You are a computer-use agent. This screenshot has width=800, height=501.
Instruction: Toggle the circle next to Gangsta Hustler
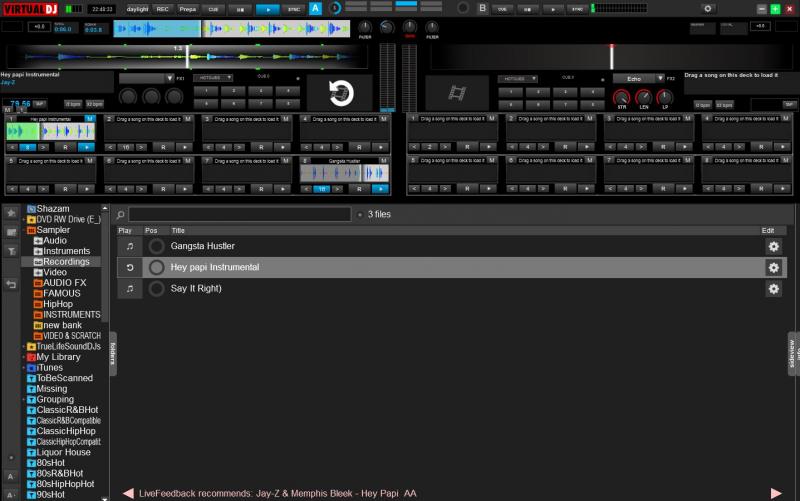pos(156,246)
